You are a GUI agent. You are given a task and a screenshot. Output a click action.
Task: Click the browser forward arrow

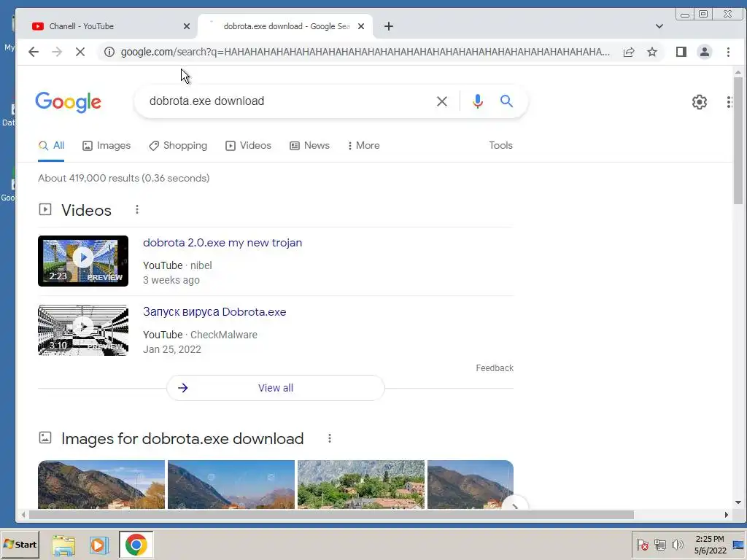[x=57, y=52]
